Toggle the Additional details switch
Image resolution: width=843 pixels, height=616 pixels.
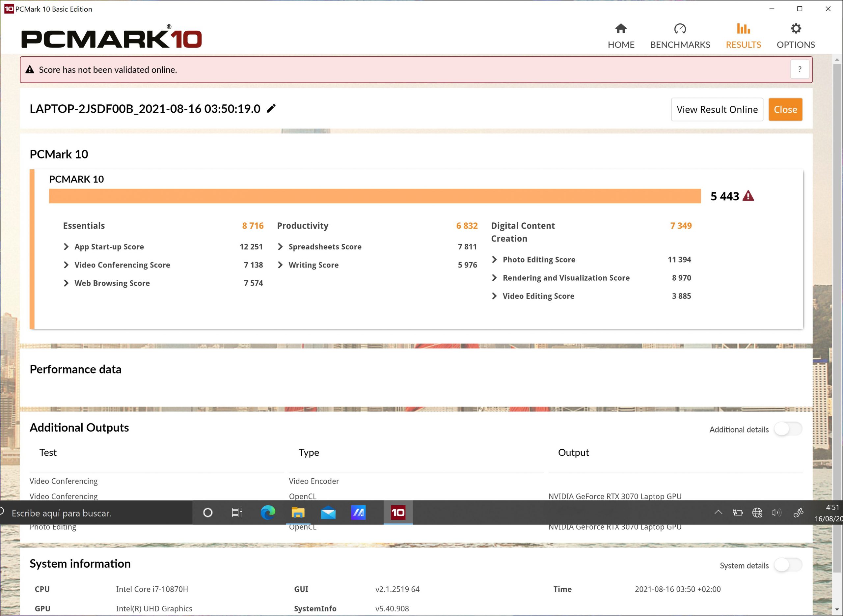tap(788, 429)
